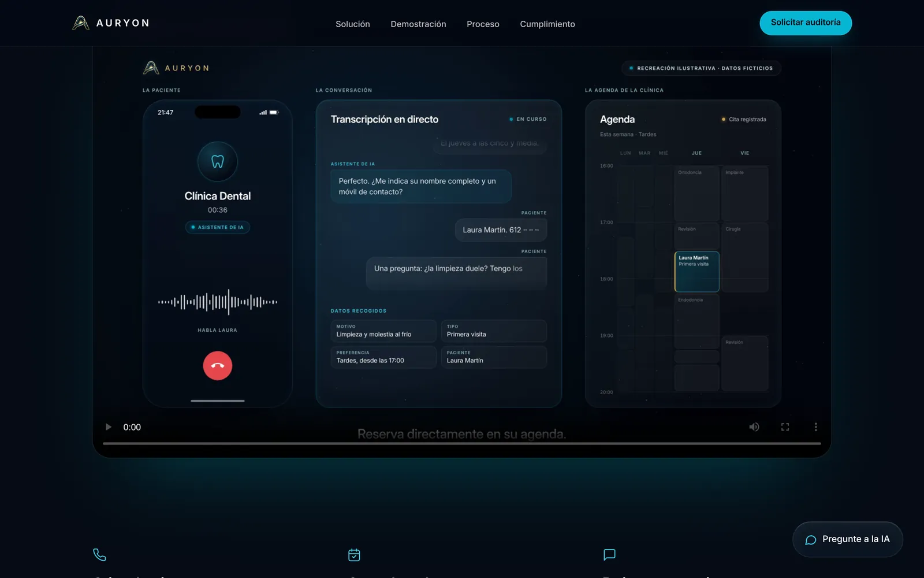Click the Solicitar auditoría button
924x578 pixels.
click(x=806, y=23)
